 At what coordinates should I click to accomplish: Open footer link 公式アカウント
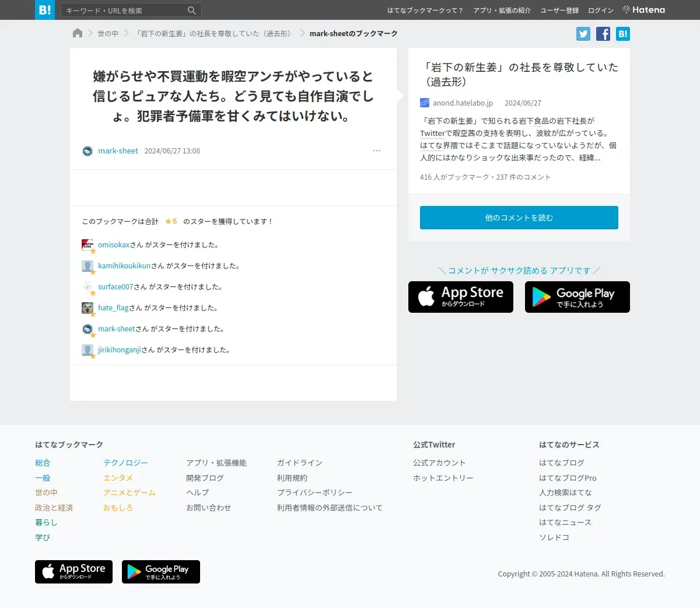pyautogui.click(x=439, y=463)
